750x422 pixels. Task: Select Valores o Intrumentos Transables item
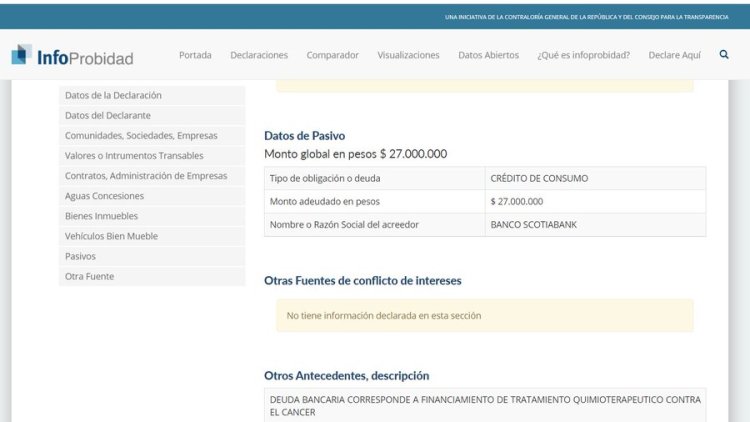pyautogui.click(x=152, y=155)
